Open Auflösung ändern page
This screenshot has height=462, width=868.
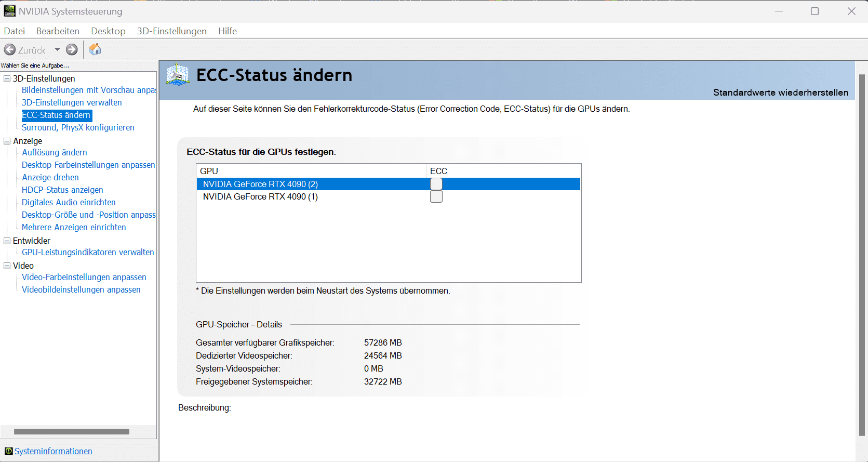click(x=55, y=152)
